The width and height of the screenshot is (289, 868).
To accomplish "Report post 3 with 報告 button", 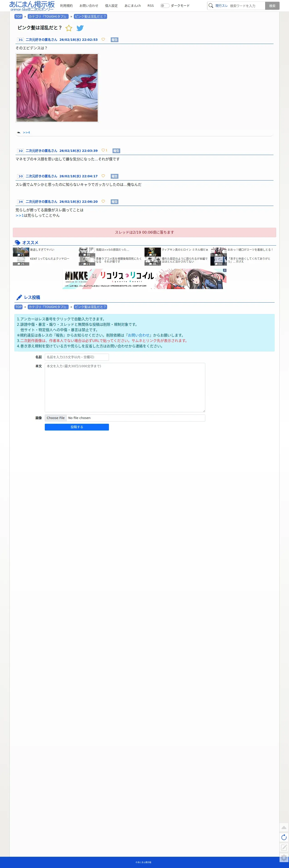I will click(115, 176).
